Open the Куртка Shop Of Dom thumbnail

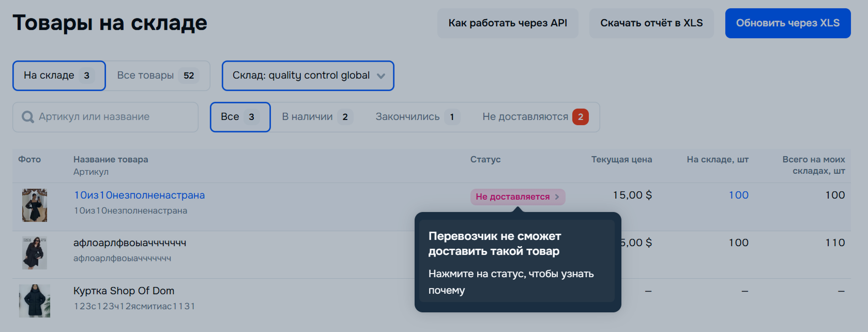click(35, 301)
